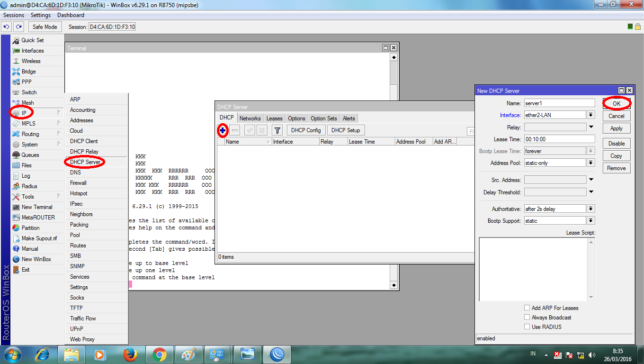This screenshot has width=644, height=364.
Task: Click Terminal scrollbar down arrow
Action: (x=394, y=285)
